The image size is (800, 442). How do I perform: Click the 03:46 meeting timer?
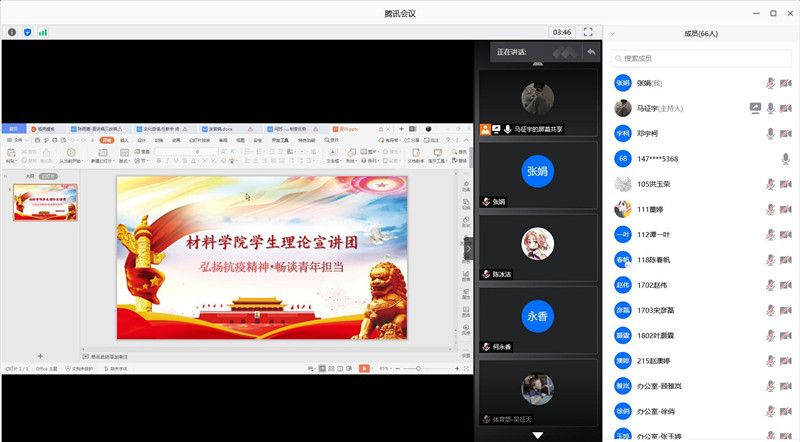562,32
